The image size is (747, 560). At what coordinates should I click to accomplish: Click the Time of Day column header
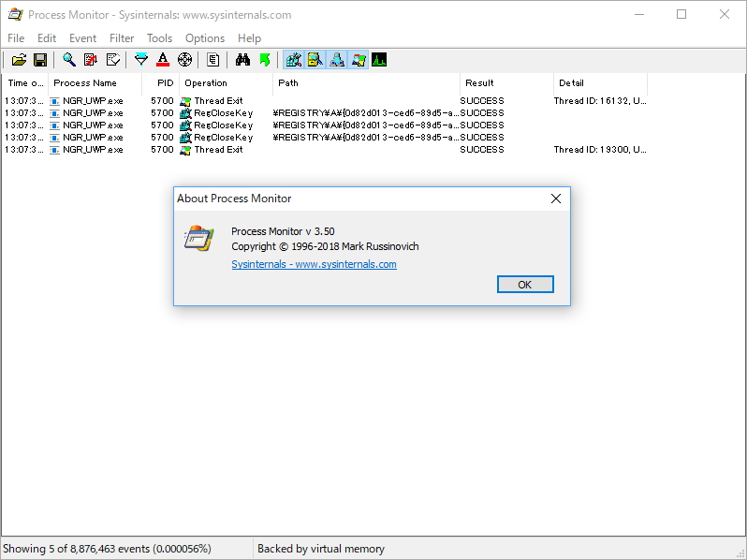(x=25, y=83)
